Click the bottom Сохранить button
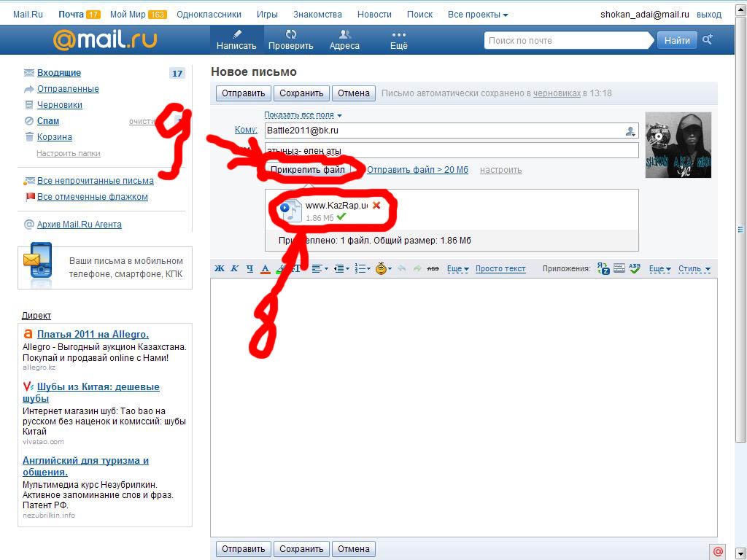Screen dimensions: 747x560 tap(301, 549)
